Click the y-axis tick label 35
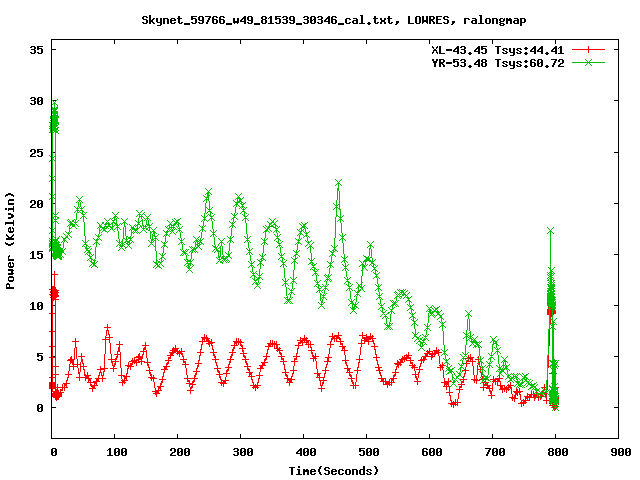The image size is (640, 480). [x=36, y=50]
